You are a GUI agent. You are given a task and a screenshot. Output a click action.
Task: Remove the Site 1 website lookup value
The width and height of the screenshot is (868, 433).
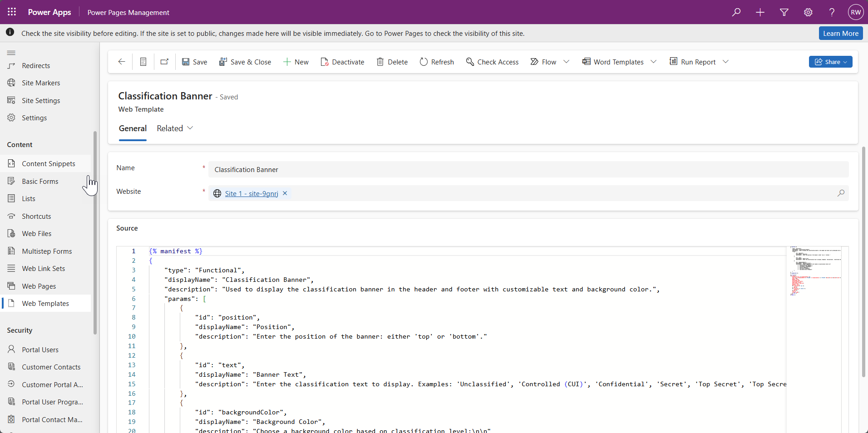point(285,193)
